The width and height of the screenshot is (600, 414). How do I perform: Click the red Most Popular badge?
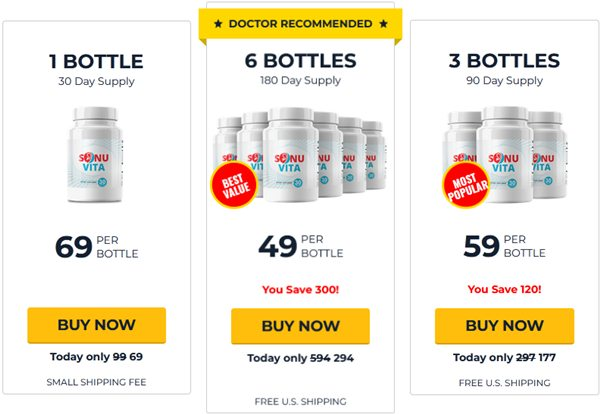point(466,185)
